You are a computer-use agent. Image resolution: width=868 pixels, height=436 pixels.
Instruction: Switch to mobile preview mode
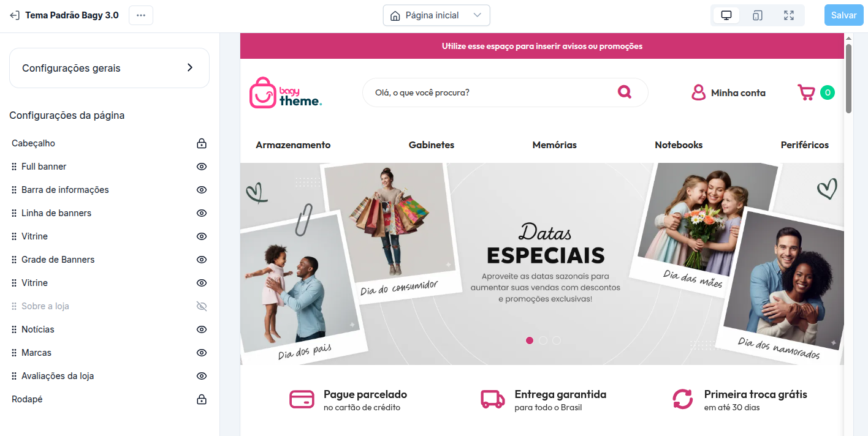coord(758,15)
